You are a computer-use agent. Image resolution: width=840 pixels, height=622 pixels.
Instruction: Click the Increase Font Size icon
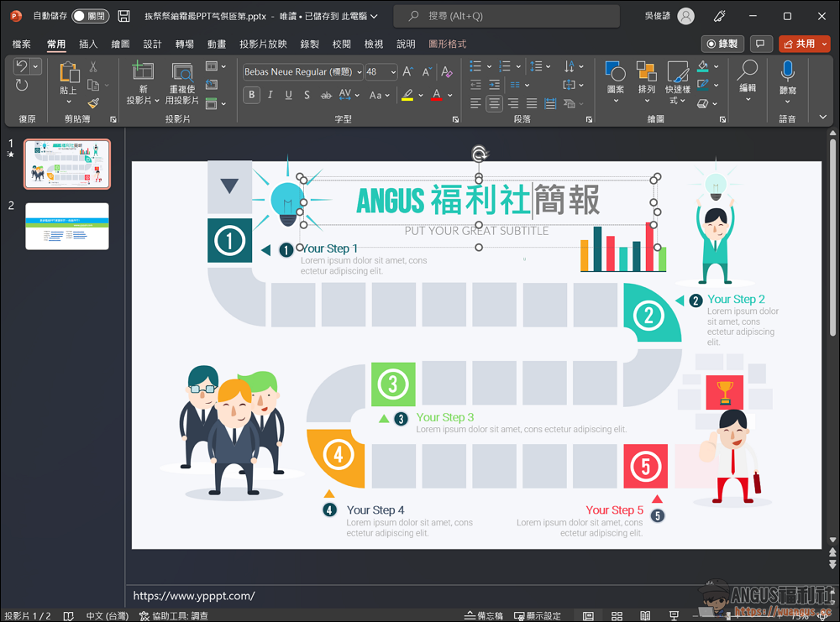(x=407, y=71)
